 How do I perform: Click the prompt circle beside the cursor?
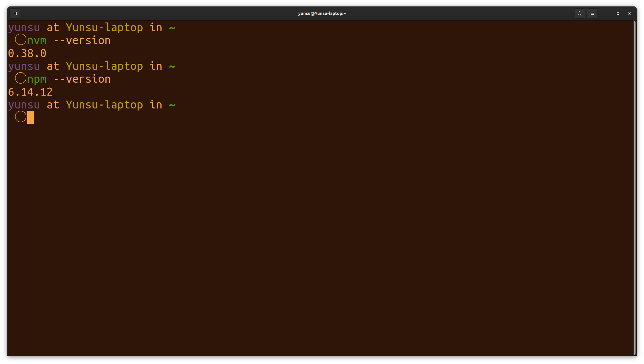point(20,117)
